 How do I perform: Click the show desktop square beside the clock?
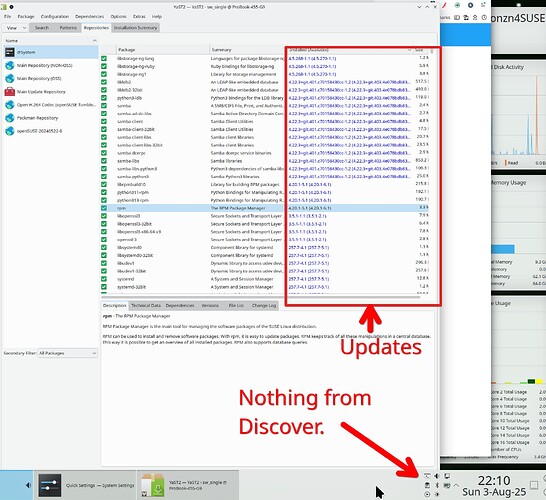[x=534, y=485]
